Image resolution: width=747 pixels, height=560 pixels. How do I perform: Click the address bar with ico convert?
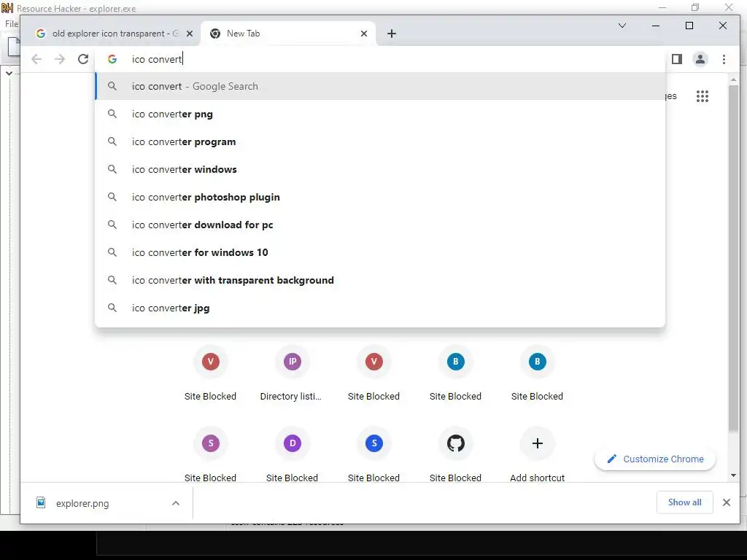[x=379, y=59]
